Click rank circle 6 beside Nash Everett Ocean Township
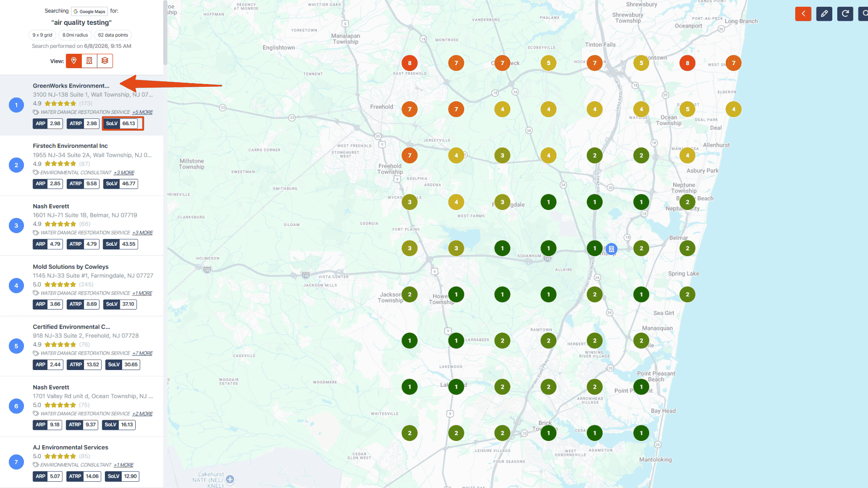Image resolution: width=868 pixels, height=488 pixels. pyautogui.click(x=16, y=406)
